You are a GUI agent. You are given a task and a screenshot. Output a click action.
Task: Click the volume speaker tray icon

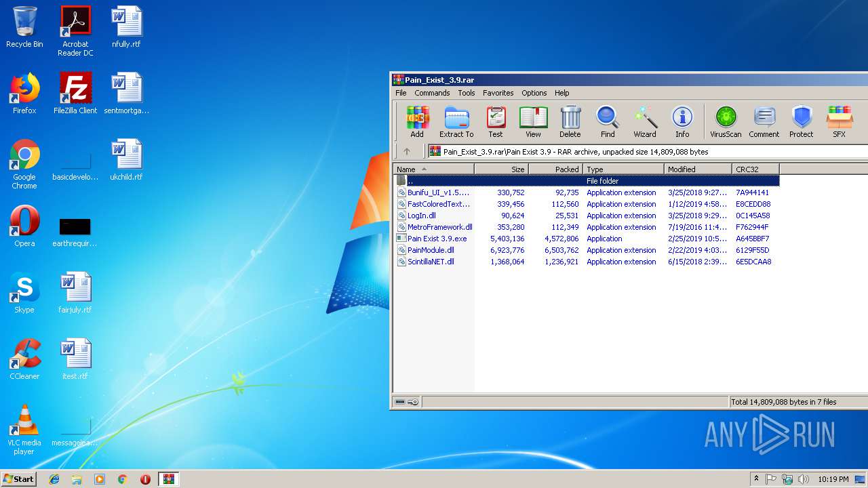point(803,479)
